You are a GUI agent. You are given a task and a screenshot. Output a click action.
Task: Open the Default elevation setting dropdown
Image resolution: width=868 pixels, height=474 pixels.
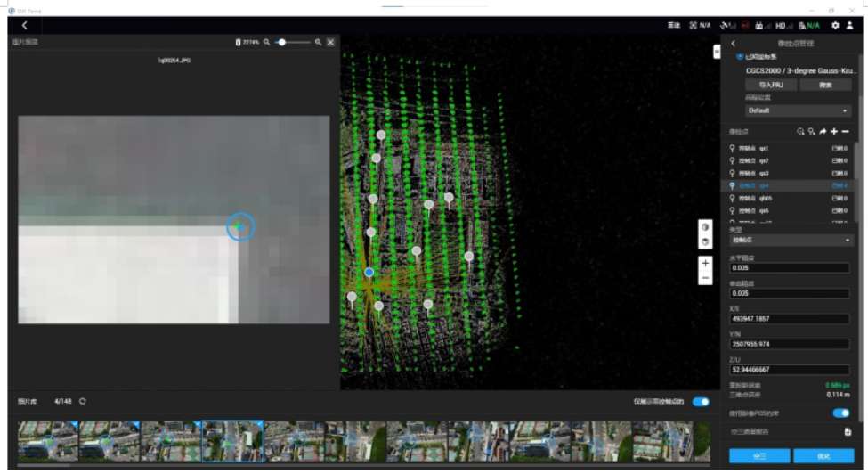tap(798, 110)
